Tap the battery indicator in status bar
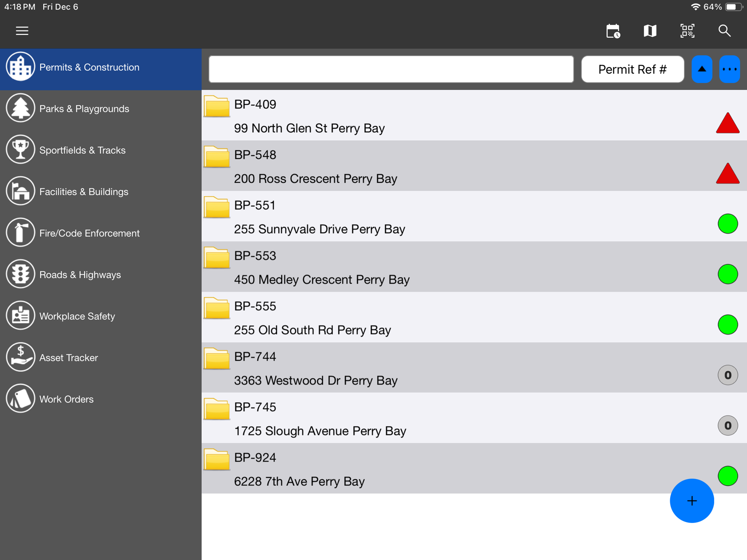Image resolution: width=747 pixels, height=560 pixels. click(734, 7)
